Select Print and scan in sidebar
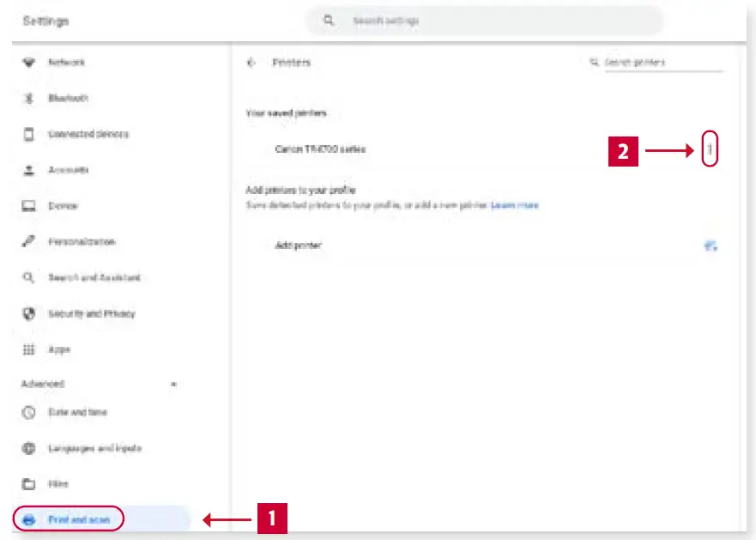The height and width of the screenshot is (540, 756). pyautogui.click(x=101, y=519)
